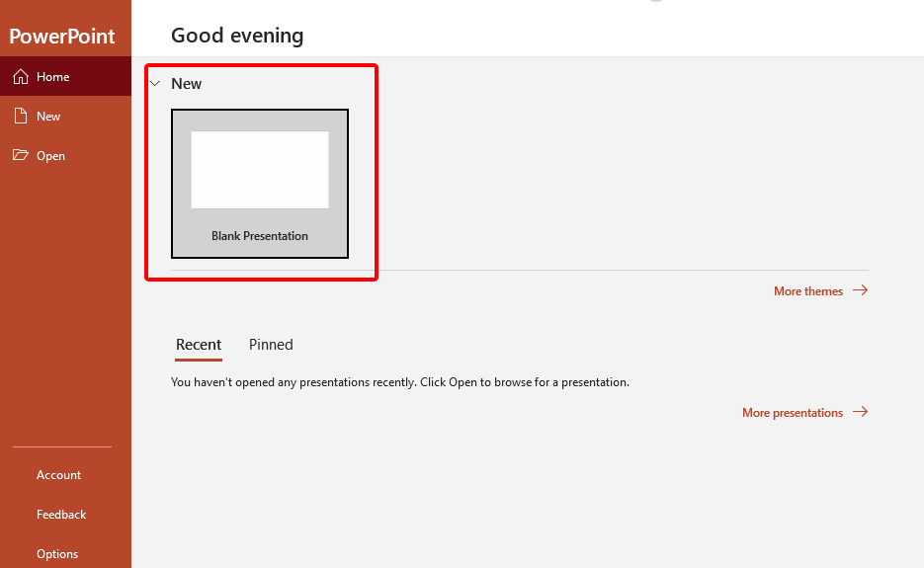Open Options in the sidebar
Image resolution: width=924 pixels, height=568 pixels.
[x=57, y=554]
